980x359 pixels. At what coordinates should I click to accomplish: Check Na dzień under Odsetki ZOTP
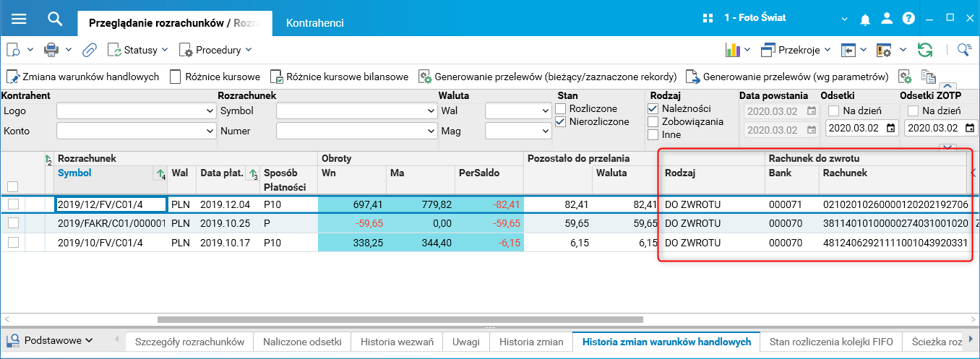tap(913, 111)
